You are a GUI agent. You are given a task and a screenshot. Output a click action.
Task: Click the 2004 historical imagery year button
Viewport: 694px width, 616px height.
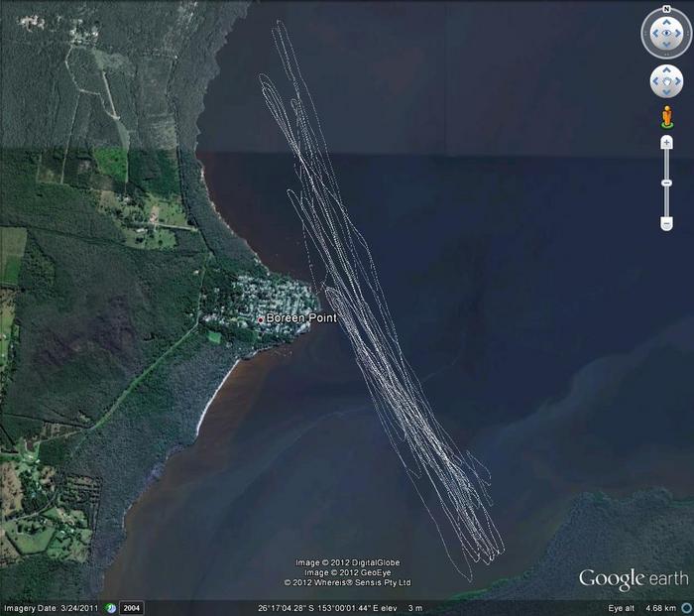click(132, 608)
